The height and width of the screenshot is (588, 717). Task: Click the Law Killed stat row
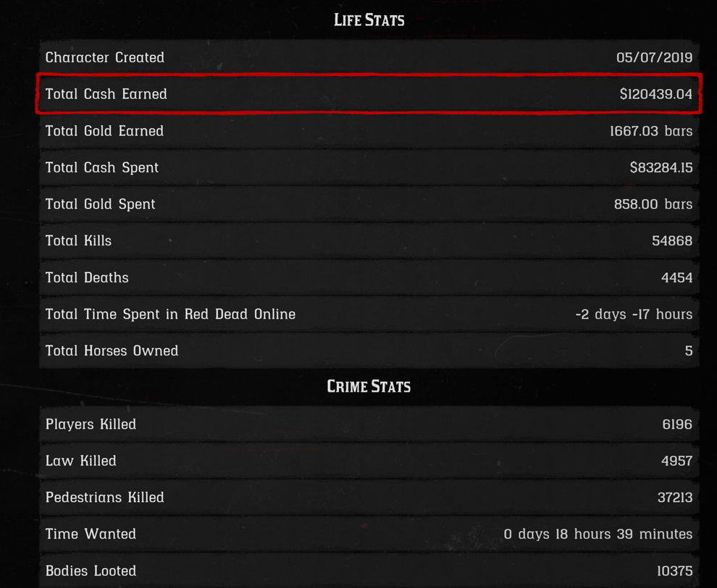(x=369, y=461)
